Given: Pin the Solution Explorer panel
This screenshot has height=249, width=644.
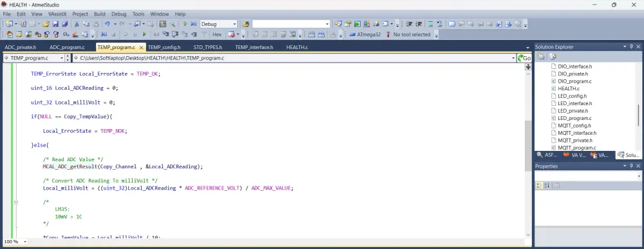Looking at the screenshot, I should pos(632,47).
